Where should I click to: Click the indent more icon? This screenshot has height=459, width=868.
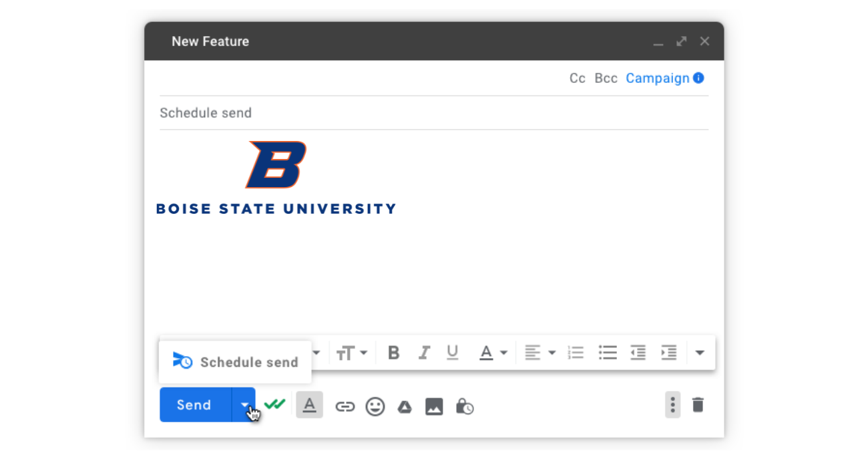(x=669, y=353)
